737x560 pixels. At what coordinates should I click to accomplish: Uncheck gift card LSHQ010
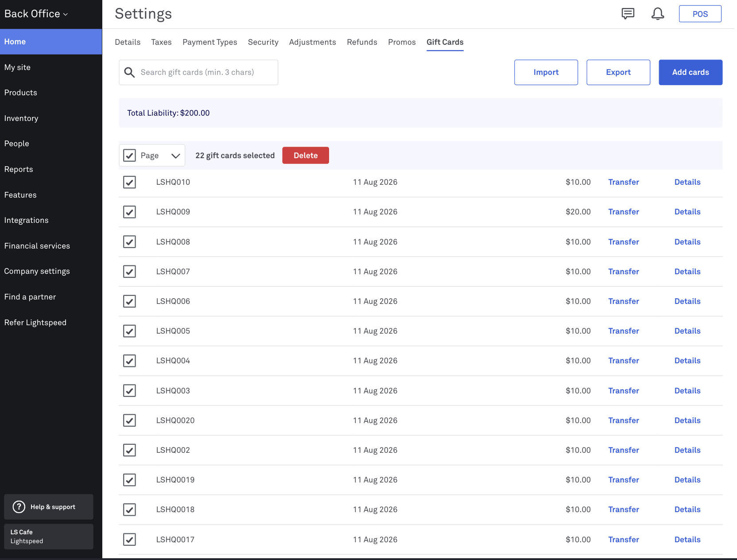pos(129,182)
